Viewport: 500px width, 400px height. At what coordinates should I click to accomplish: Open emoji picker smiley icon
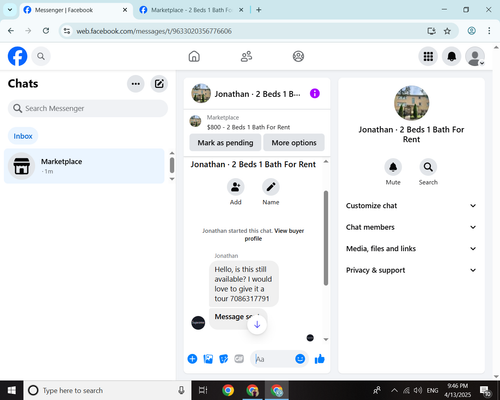pyautogui.click(x=300, y=359)
